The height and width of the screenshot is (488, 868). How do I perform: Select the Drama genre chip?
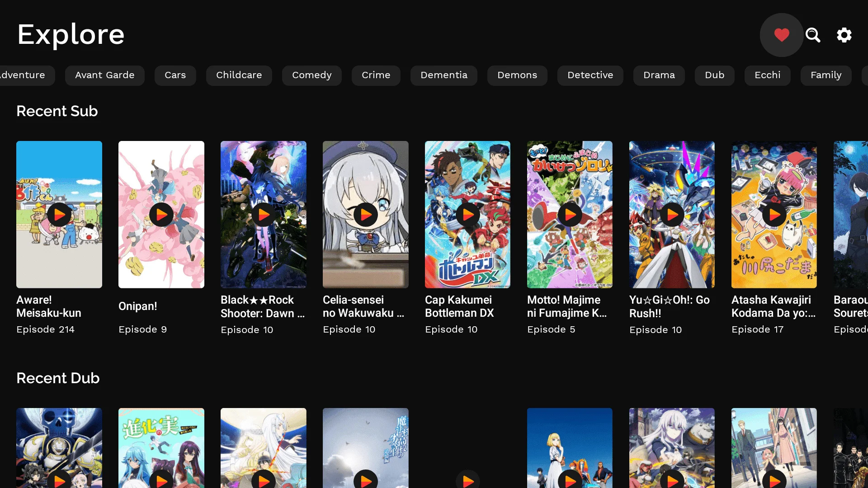coord(659,75)
